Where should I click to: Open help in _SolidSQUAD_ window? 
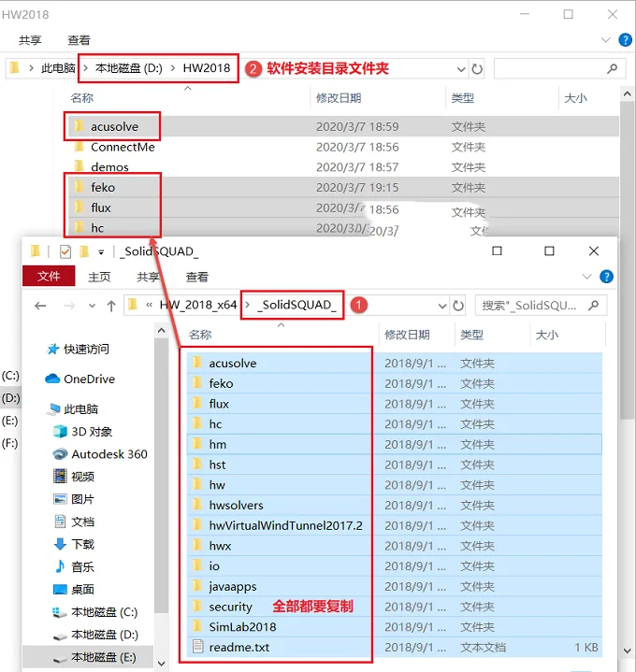(606, 277)
